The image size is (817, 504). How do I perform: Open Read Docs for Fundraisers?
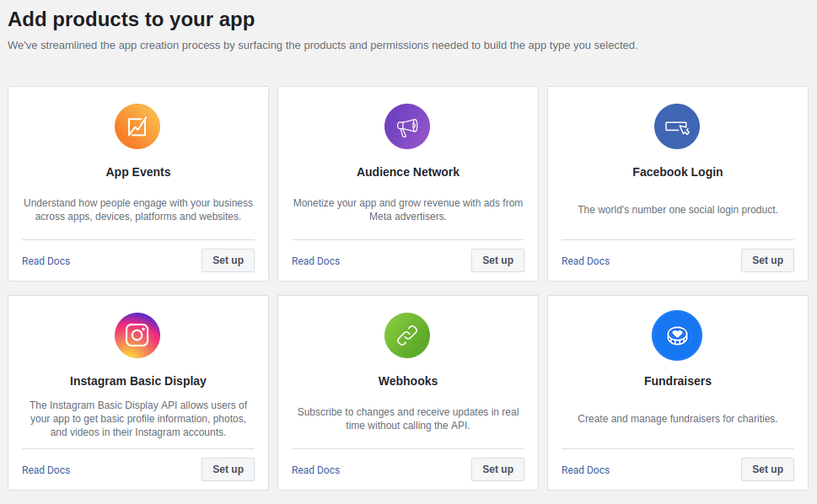point(586,469)
